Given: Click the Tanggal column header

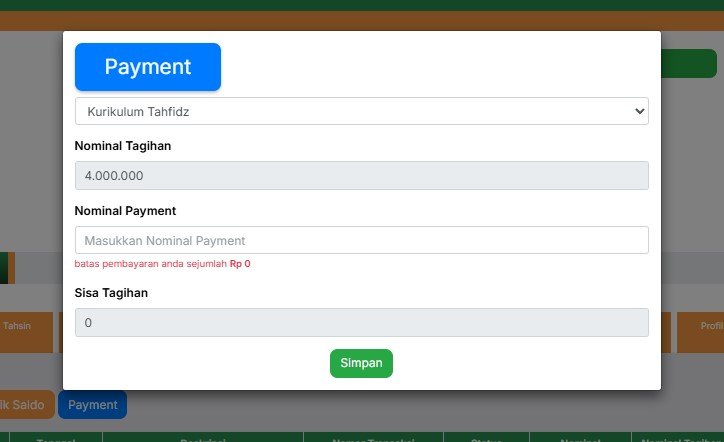Looking at the screenshot, I should click(x=56, y=438).
